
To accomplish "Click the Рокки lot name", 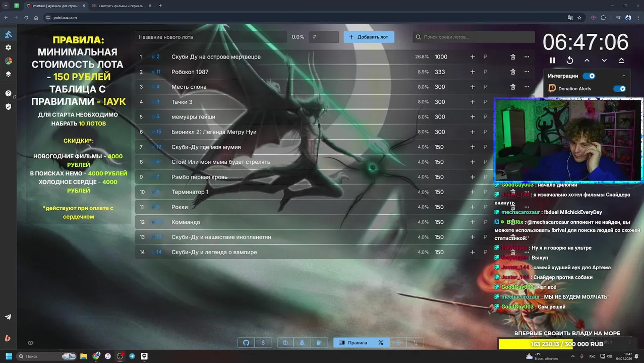I will (180, 207).
